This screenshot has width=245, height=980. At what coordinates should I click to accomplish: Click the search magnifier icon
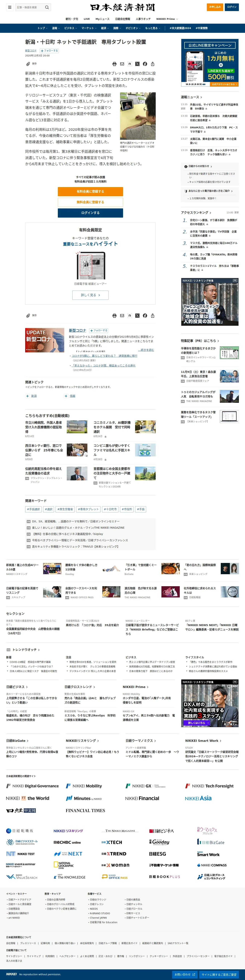(x=47, y=7)
